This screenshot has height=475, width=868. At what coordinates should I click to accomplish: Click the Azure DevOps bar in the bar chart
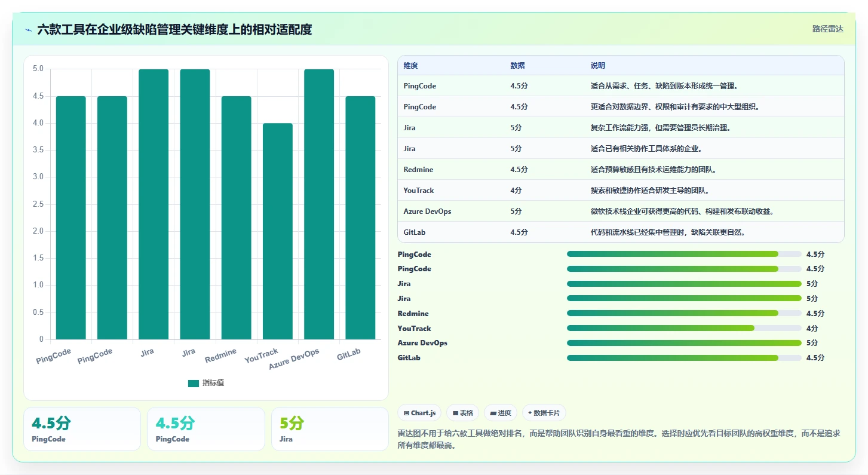coord(319,204)
